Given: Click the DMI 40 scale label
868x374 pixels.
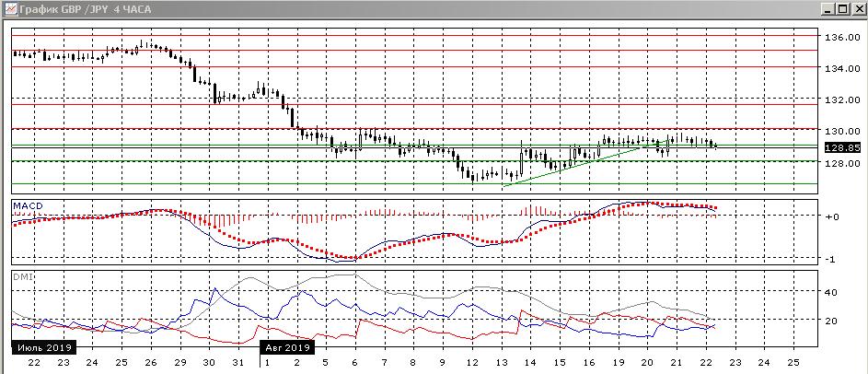Looking at the screenshot, I should 831,292.
